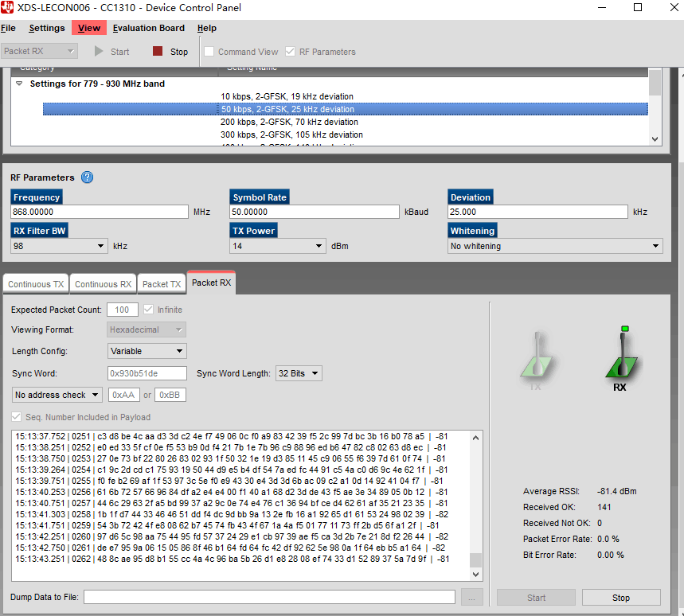Click the packet log scrollbar thumb
This screenshot has width=684, height=616.
pos(476,559)
